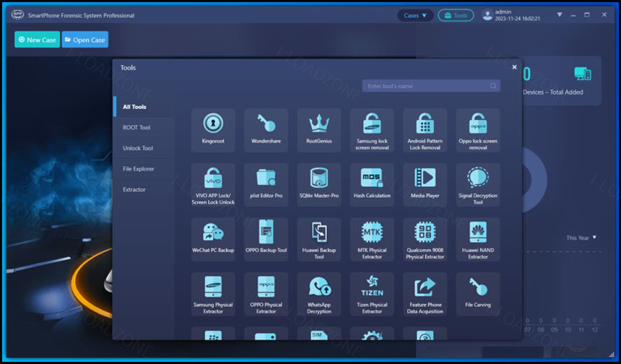This screenshot has width=621, height=364.
Task: Open Oppo lock screen removal
Action: [478, 130]
